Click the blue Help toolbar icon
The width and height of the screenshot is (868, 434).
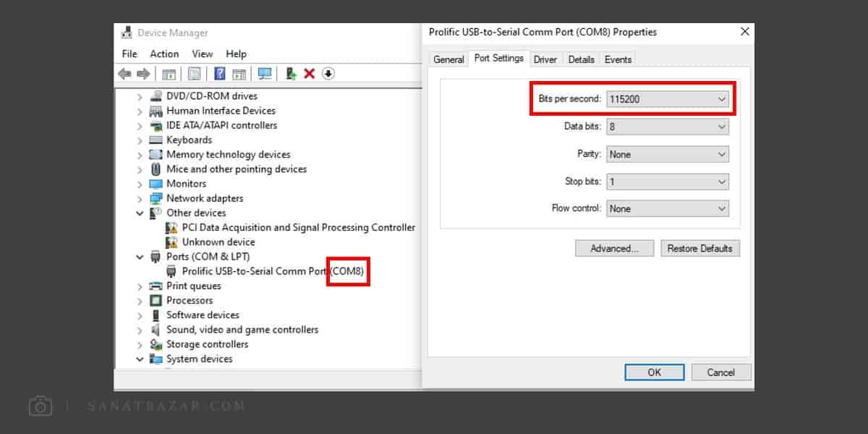click(220, 74)
